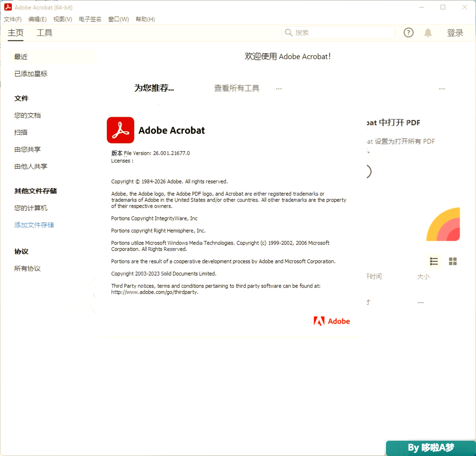Click the 为您推荐... heading
The height and width of the screenshot is (456, 476).
point(154,88)
